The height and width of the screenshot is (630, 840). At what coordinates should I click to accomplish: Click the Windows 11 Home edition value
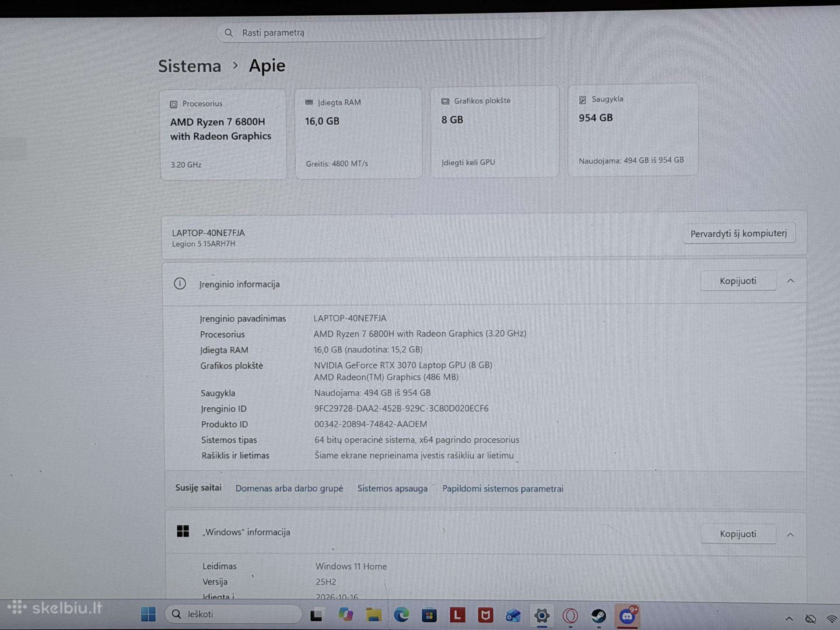[x=351, y=566]
